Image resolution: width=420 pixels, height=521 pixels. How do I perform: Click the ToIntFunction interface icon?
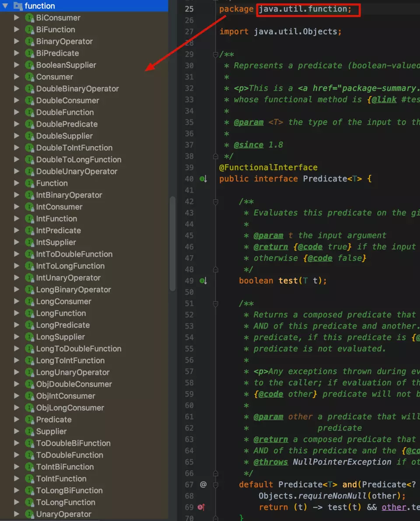click(x=30, y=479)
